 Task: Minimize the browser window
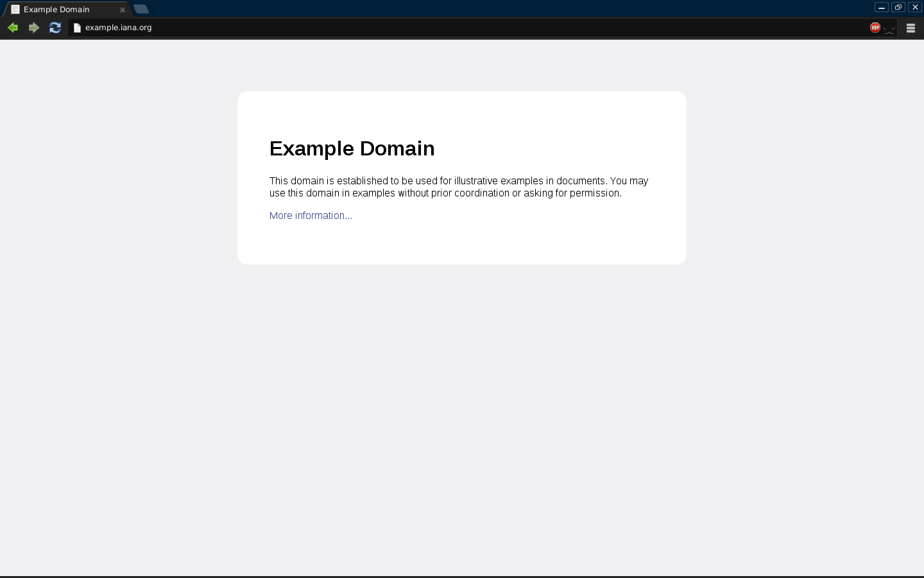pyautogui.click(x=882, y=7)
